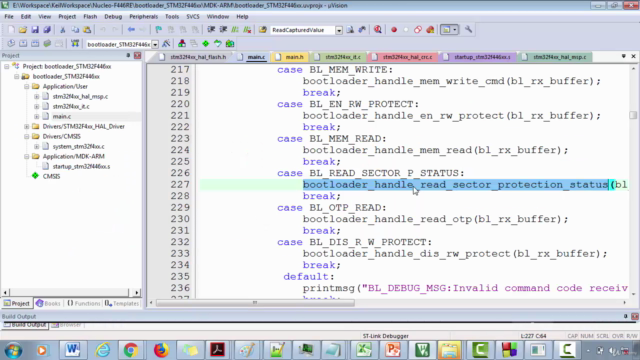Screen dimensions: 640x360
Task: Open the SVCS menu
Action: [193, 17]
